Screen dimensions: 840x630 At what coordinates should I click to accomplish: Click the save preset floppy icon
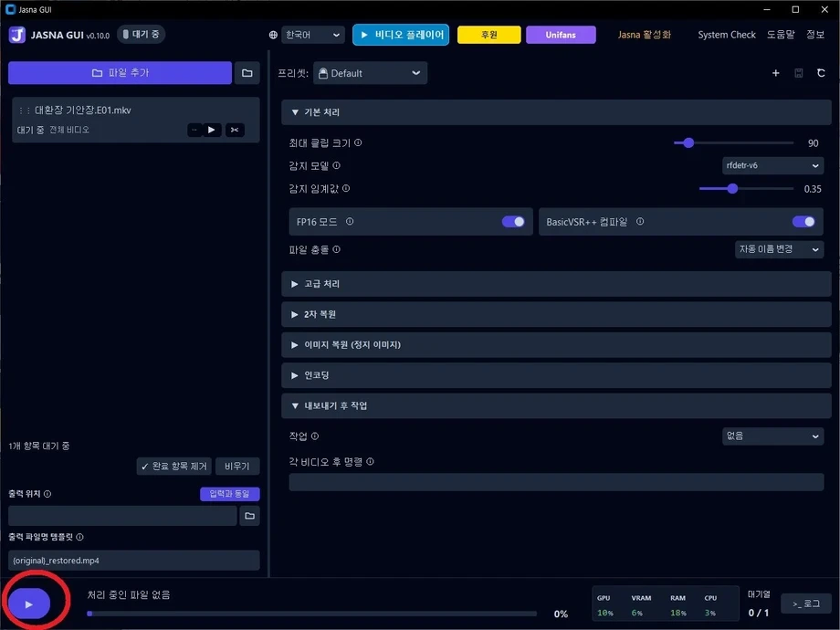(799, 73)
